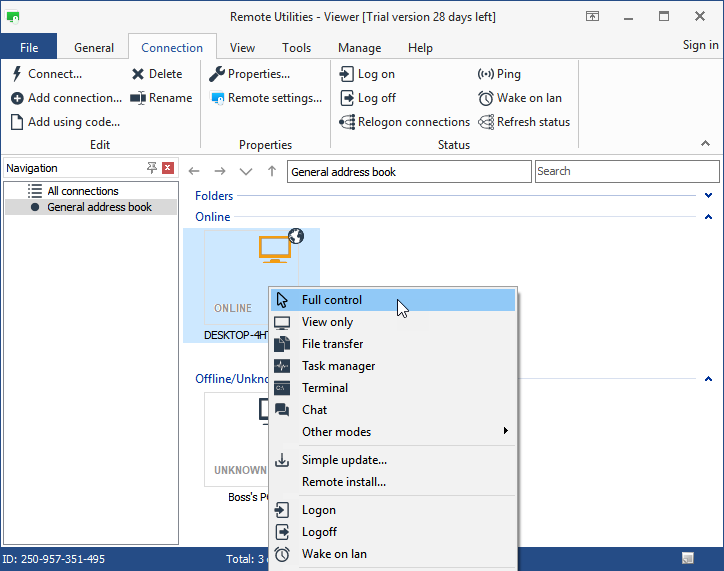Click the Refresh status icon
Screen dimensions: 724x571
tap(486, 122)
